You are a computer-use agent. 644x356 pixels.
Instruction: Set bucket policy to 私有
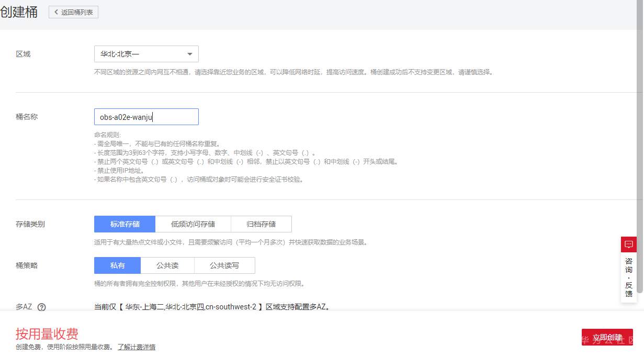pyautogui.click(x=118, y=265)
